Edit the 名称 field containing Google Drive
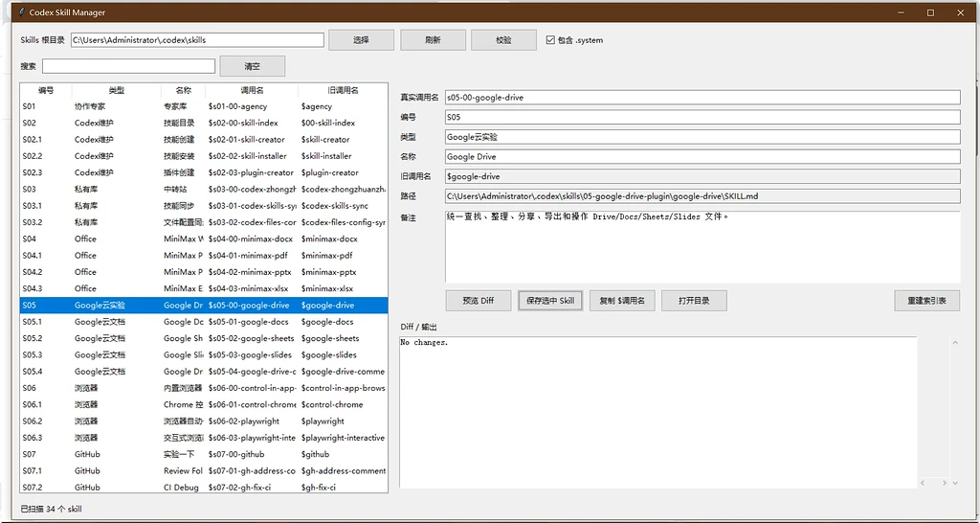 tap(702, 156)
